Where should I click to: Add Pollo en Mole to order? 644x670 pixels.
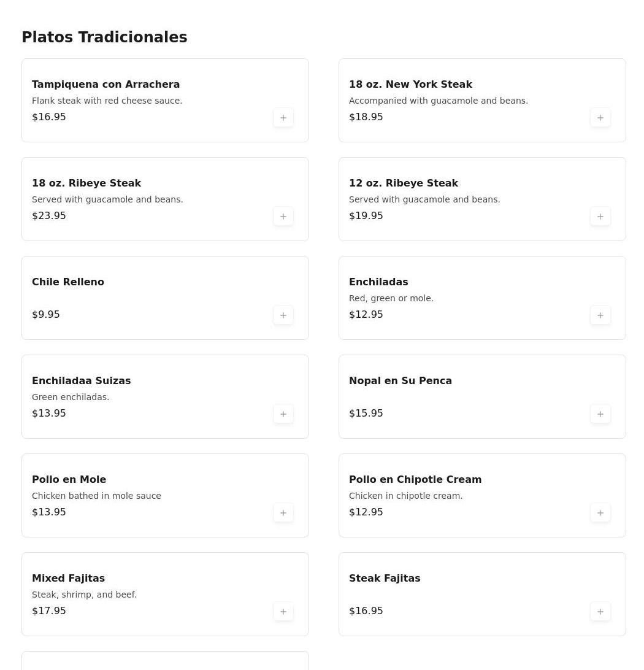click(x=283, y=513)
